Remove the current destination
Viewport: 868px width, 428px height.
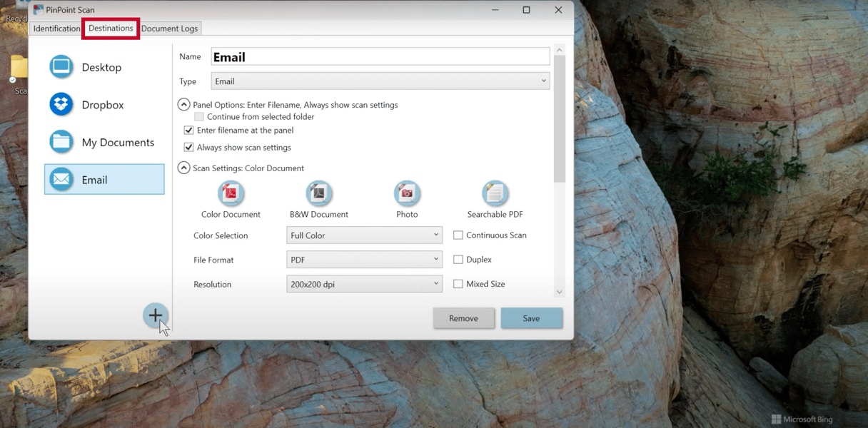[x=463, y=317]
